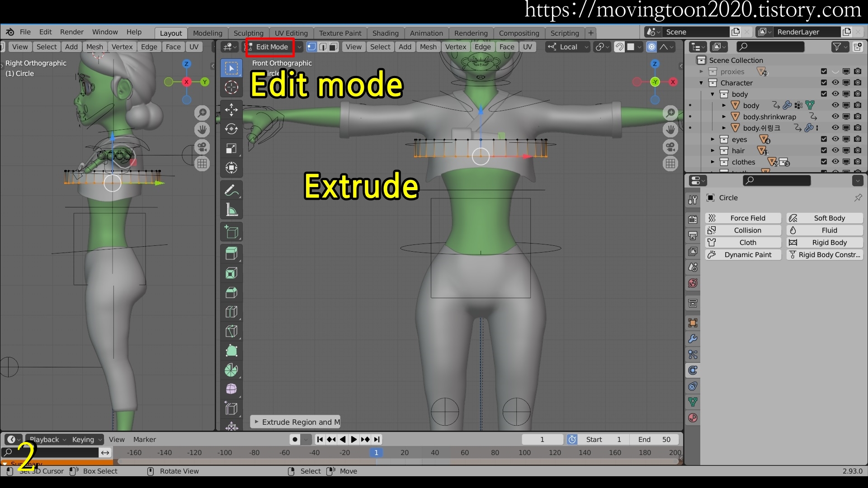Image resolution: width=868 pixels, height=488 pixels.
Task: Enable Dynamic Paint physics
Action: [x=743, y=254]
